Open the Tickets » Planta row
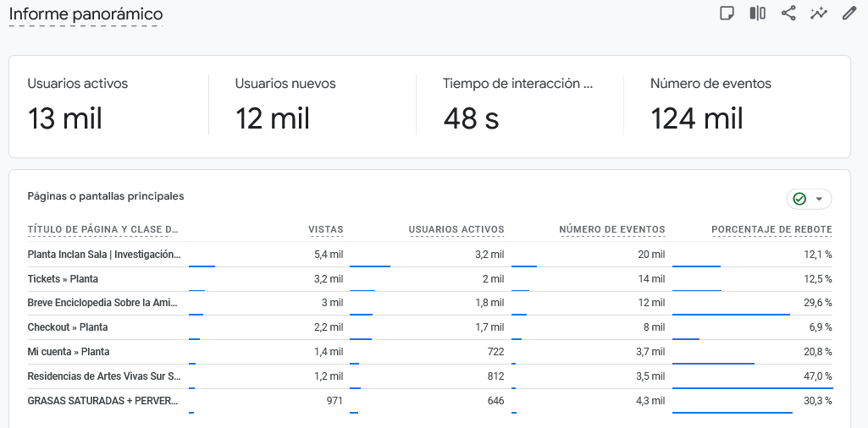868x428 pixels. pos(63,279)
